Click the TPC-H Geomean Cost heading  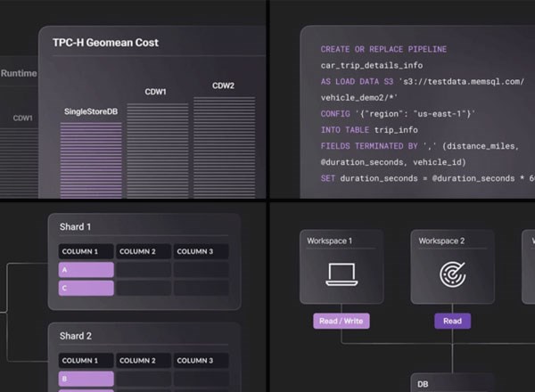coord(105,42)
